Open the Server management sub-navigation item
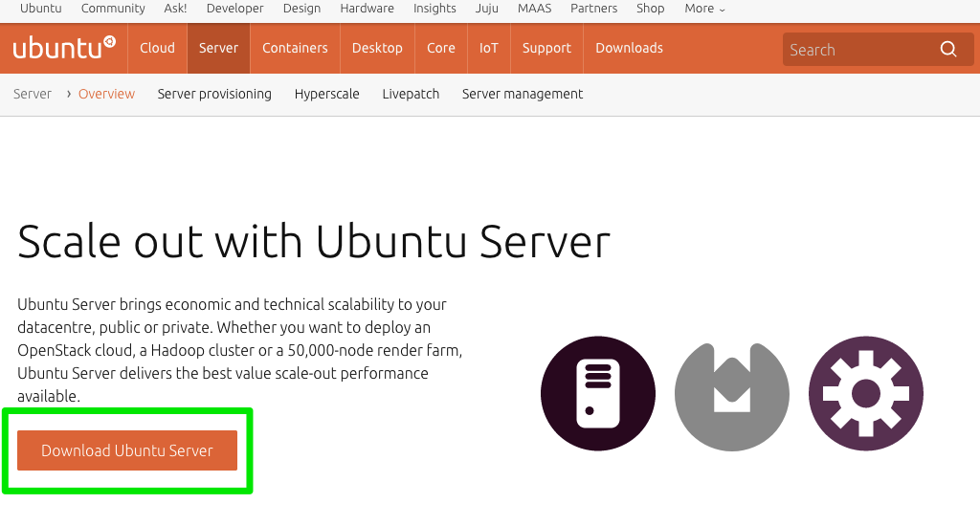The width and height of the screenshot is (980, 526). pos(523,95)
